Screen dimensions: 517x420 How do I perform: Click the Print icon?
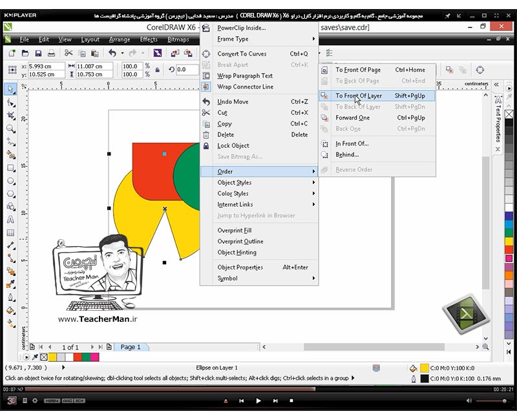[51, 53]
